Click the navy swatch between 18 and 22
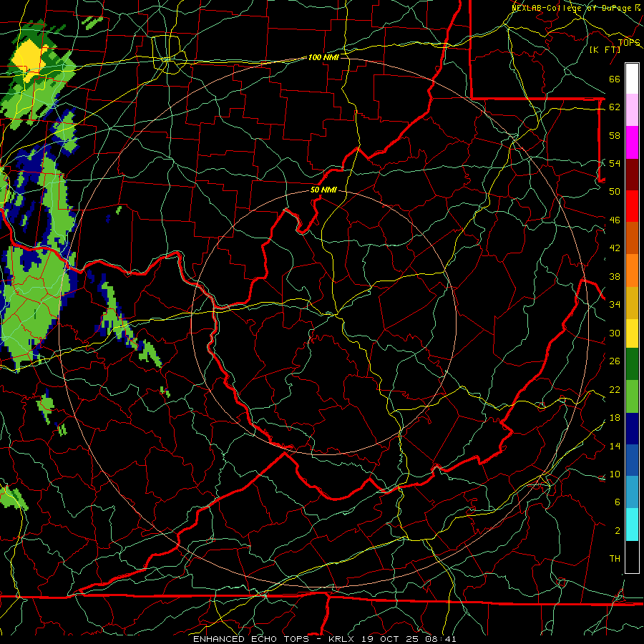 [632, 428]
